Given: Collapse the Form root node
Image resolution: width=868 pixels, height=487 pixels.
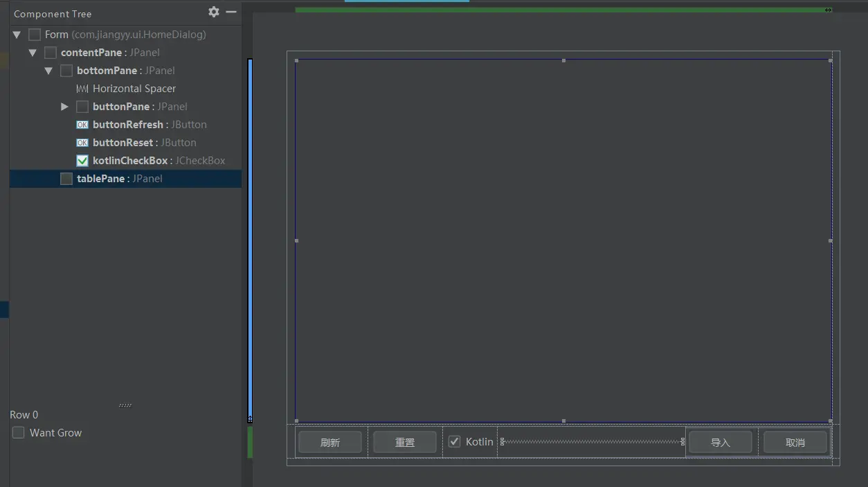Looking at the screenshot, I should coord(17,35).
